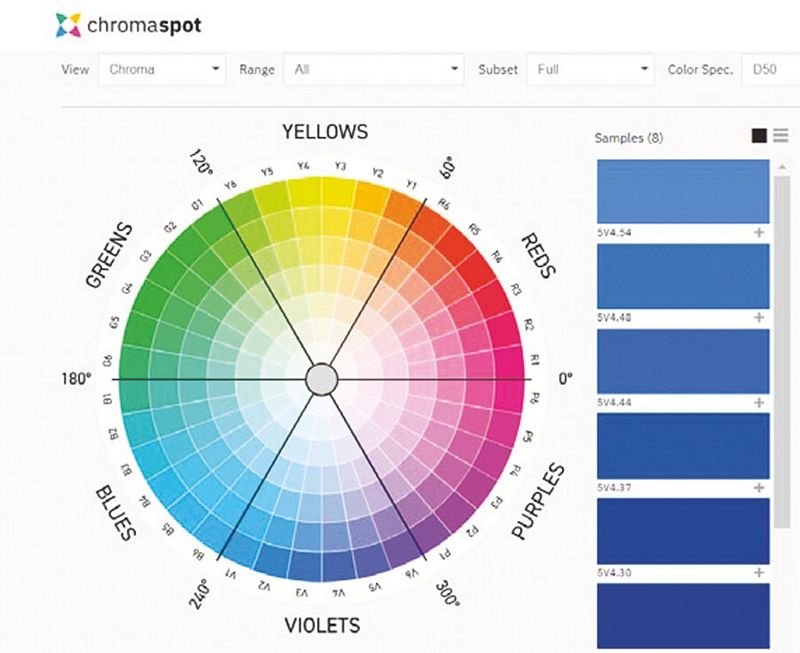This screenshot has height=653, width=800.
Task: Click the YELLOWS label above the wheel
Action: (324, 132)
